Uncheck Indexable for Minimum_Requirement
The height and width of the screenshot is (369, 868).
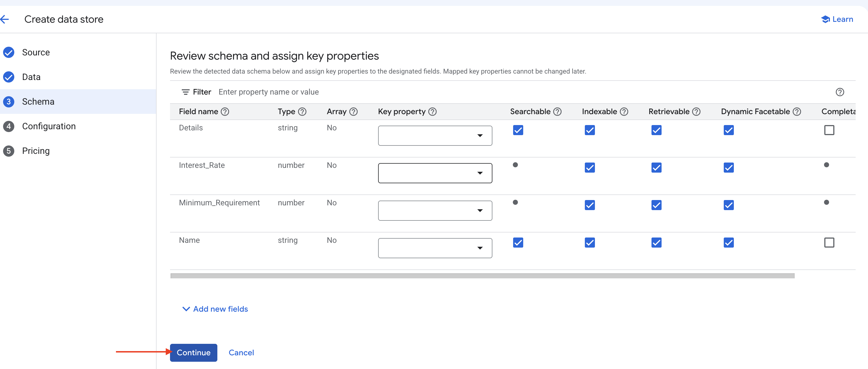click(589, 205)
